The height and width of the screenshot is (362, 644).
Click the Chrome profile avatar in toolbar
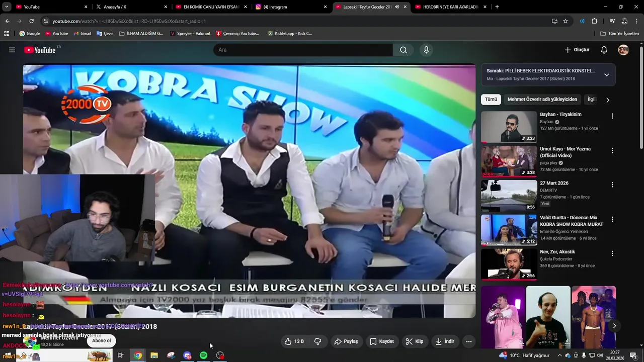[624, 21]
